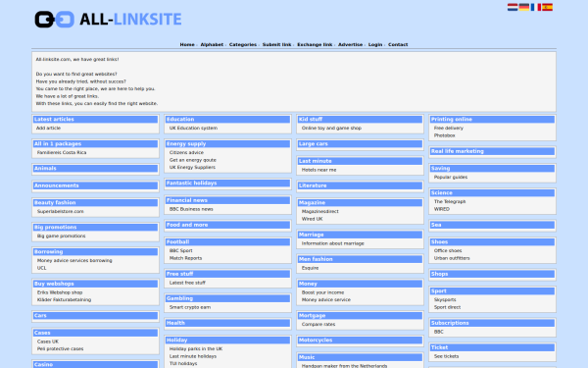Open the BBC Business news link
588x368 pixels.
click(x=191, y=209)
